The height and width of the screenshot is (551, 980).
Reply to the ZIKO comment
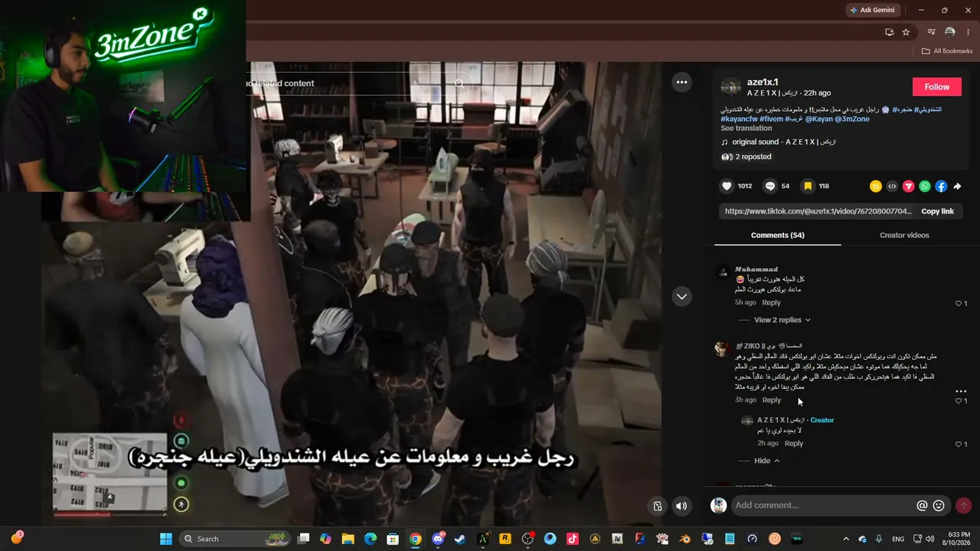pyautogui.click(x=771, y=400)
